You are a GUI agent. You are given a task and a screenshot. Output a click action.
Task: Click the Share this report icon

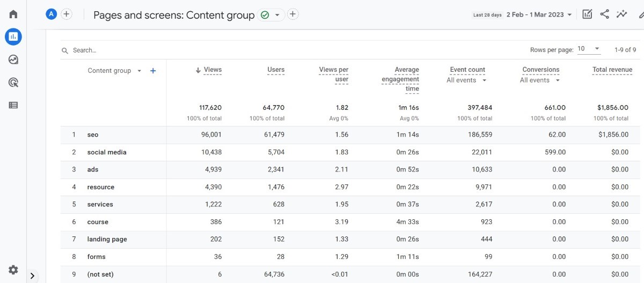pos(605,14)
